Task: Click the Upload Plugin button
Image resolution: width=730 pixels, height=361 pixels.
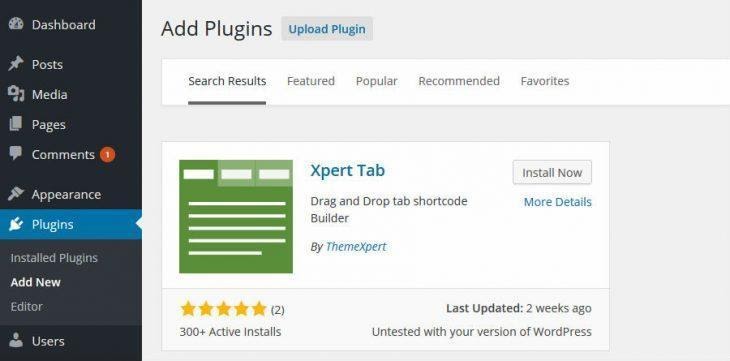Action: click(327, 29)
